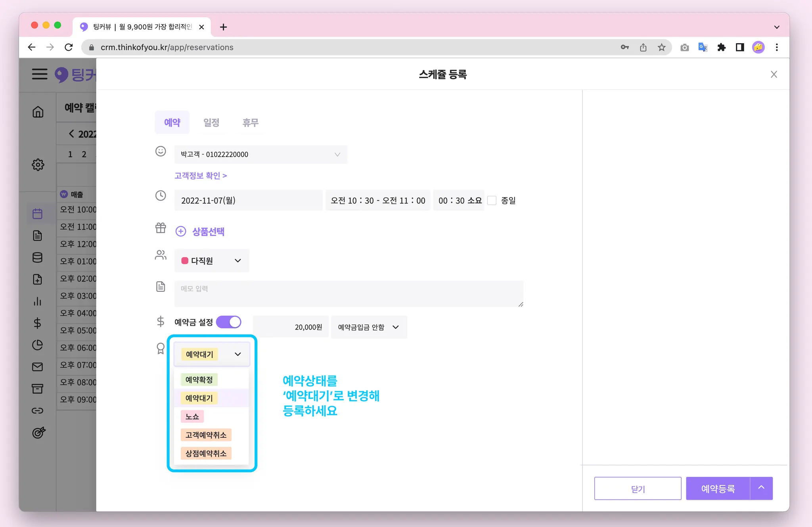812x527 pixels.
Task: Switch to the 일정 tab
Action: [211, 123]
